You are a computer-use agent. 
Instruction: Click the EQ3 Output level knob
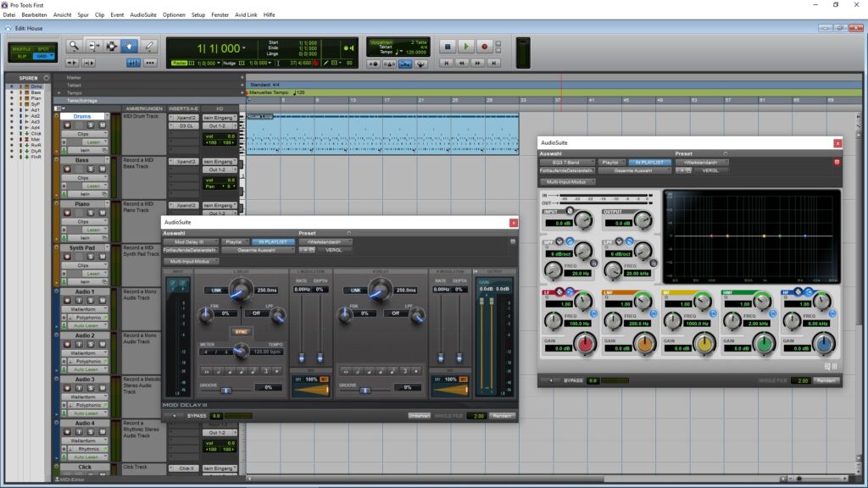(643, 221)
